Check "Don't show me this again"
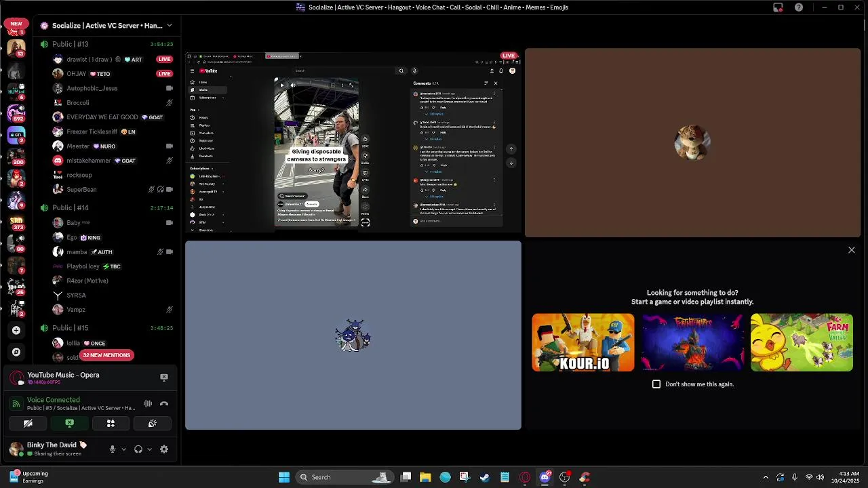 point(656,384)
